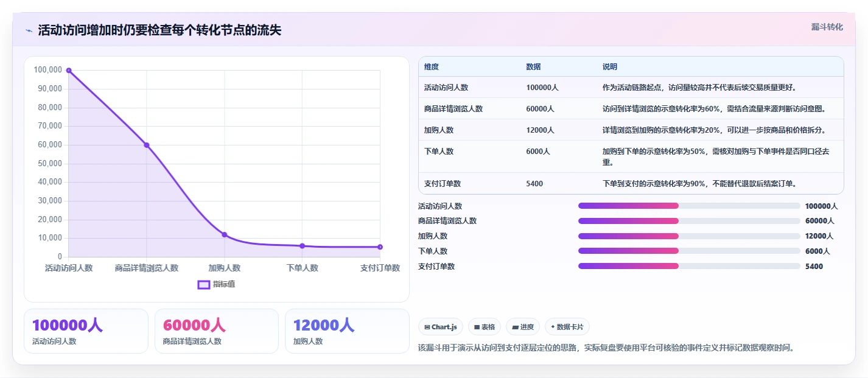Click the 下单人数 progress bar
Viewport: 868px width, 378px height.
click(689, 251)
